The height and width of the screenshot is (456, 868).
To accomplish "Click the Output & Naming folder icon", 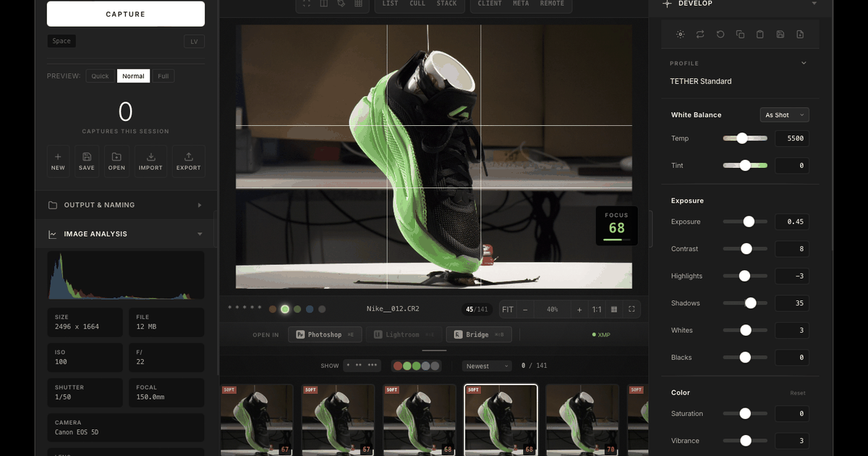I will point(53,205).
